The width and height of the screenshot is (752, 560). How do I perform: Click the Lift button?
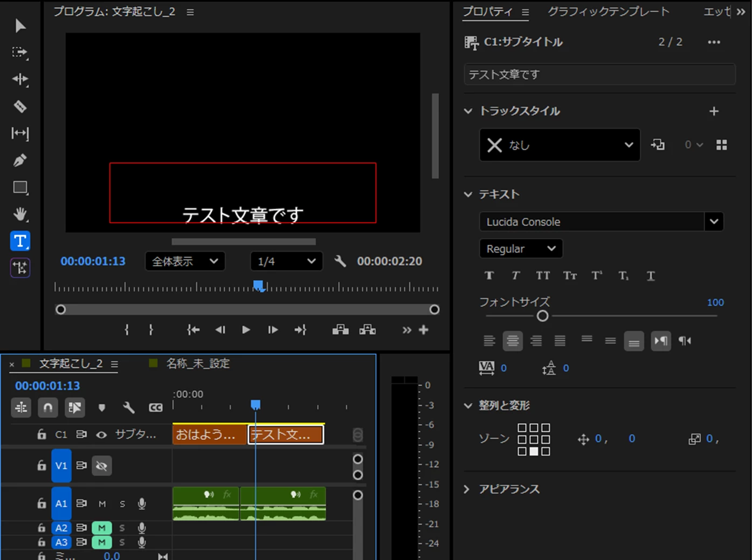[x=340, y=330]
